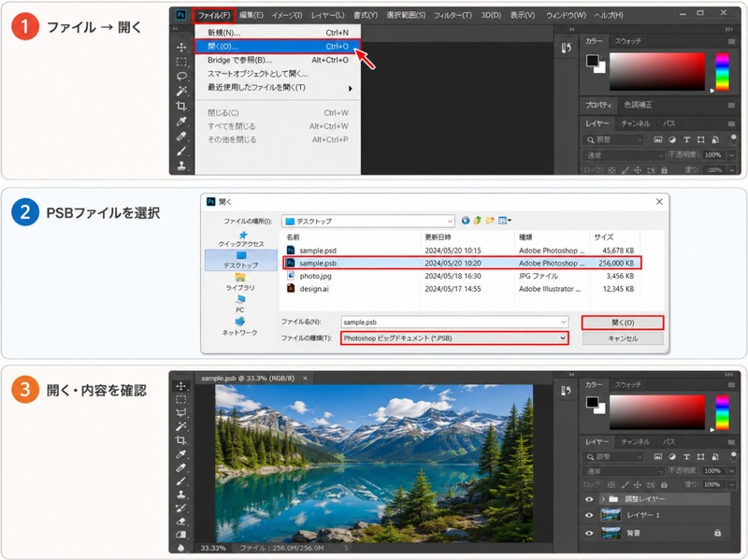Click the hue slider in the File-menu window

722,72
